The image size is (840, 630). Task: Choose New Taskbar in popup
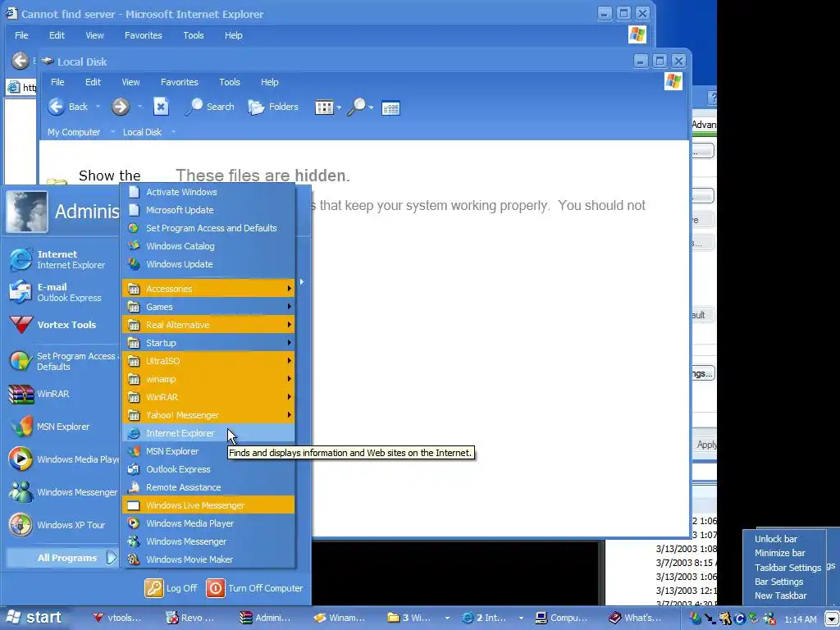coord(781,596)
